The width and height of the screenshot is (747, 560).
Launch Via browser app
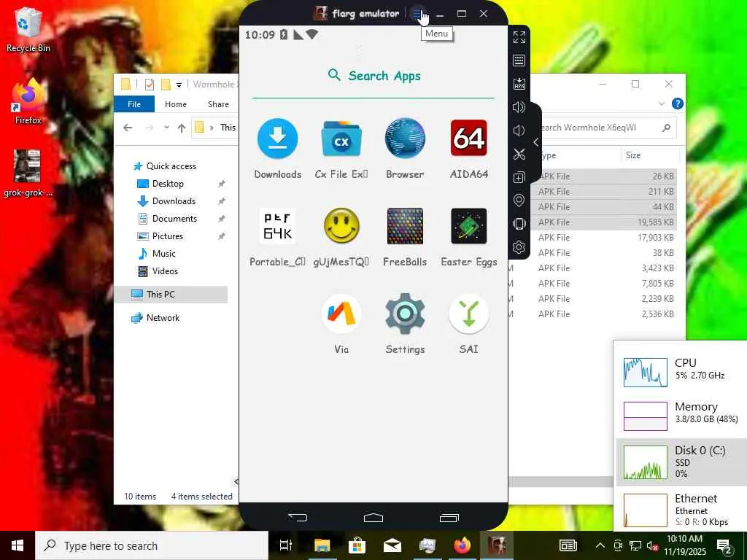pos(341,314)
